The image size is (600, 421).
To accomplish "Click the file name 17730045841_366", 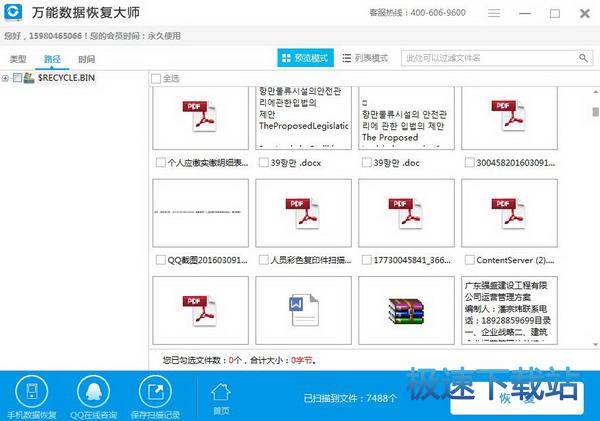I will [x=412, y=260].
